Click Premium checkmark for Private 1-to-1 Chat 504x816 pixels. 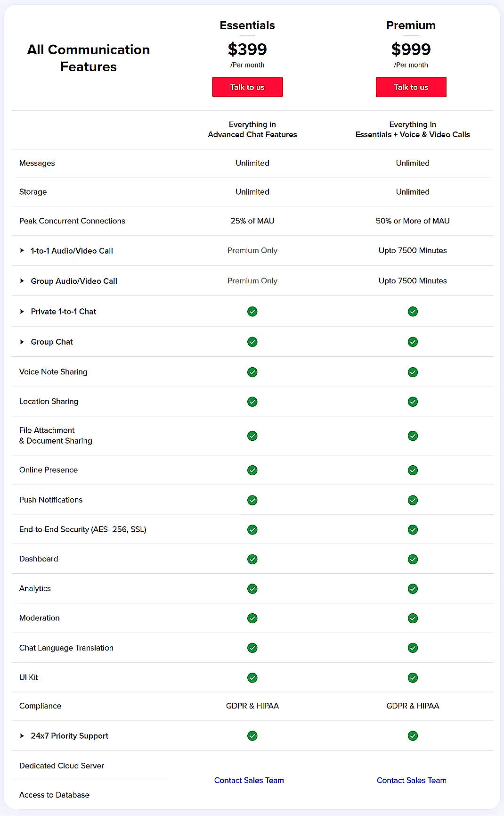coord(413,312)
